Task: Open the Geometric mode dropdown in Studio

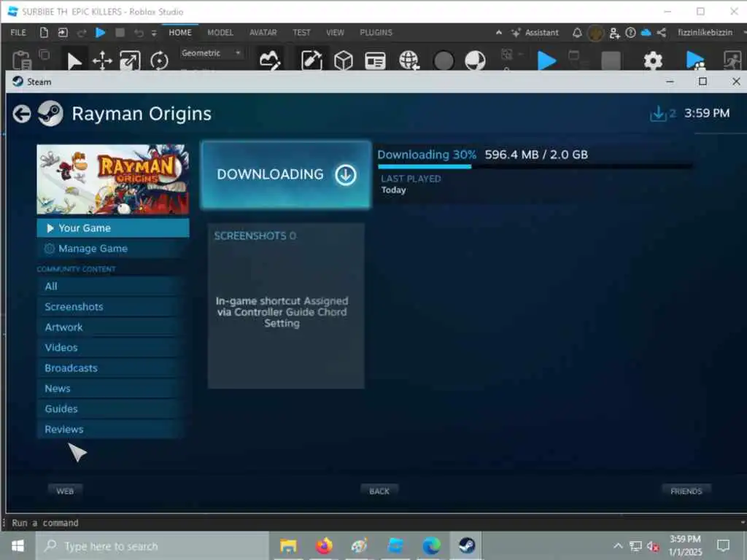Action: 211,52
